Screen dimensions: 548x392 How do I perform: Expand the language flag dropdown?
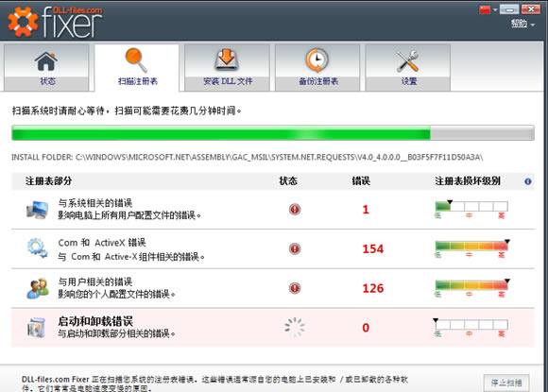[488, 9]
